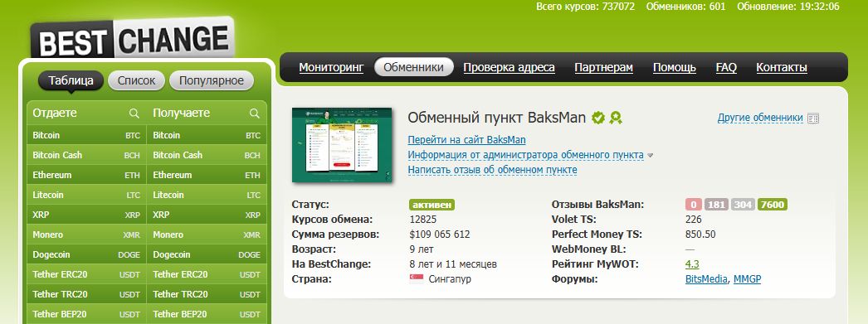Click the Получаете column header
This screenshot has width=868, height=324.
pyautogui.click(x=181, y=114)
